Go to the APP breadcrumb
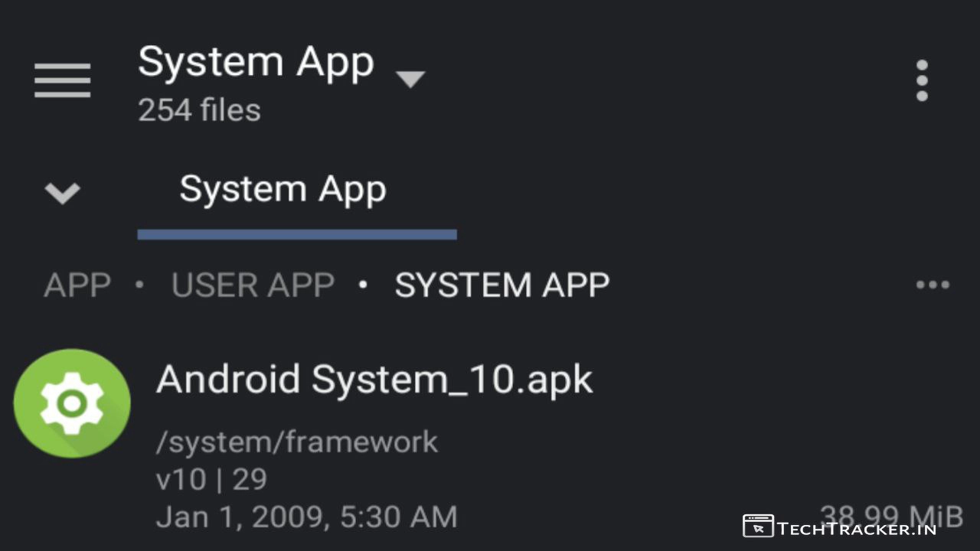Screen dimensions: 980x551 click(x=77, y=285)
